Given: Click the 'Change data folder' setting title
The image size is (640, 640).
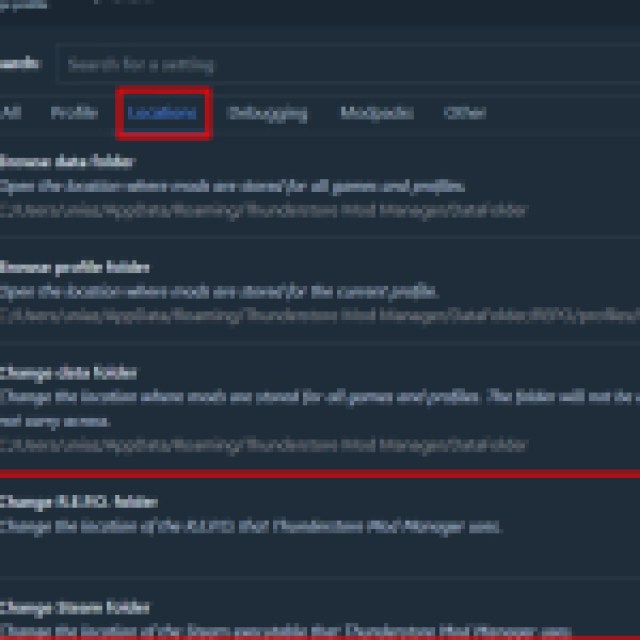Looking at the screenshot, I should [x=68, y=373].
